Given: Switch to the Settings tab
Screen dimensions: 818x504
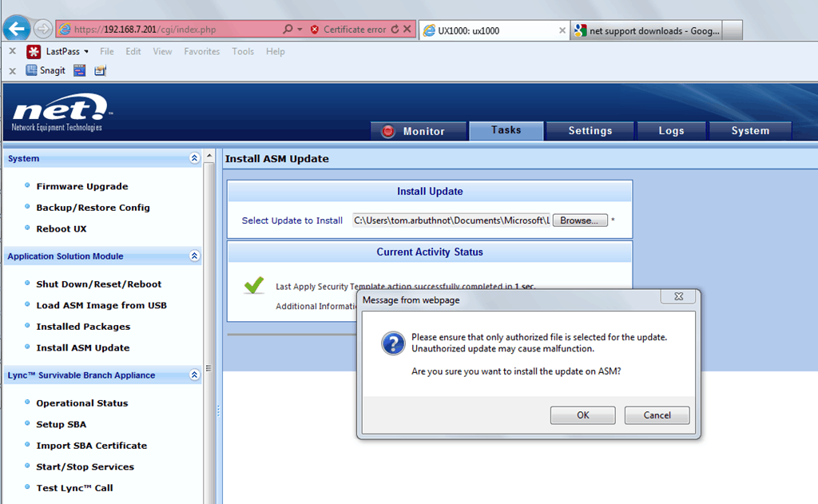Looking at the screenshot, I should click(590, 130).
